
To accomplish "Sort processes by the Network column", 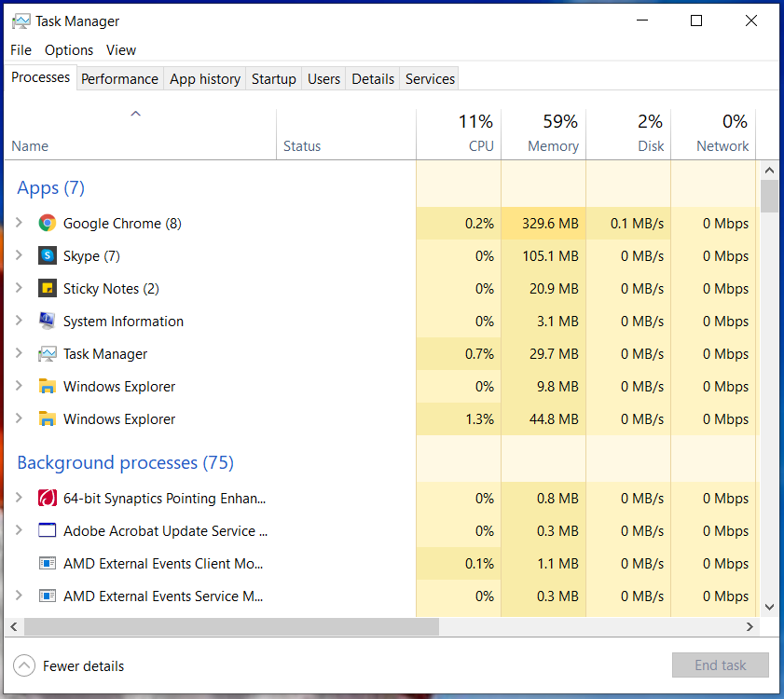I will (713, 134).
